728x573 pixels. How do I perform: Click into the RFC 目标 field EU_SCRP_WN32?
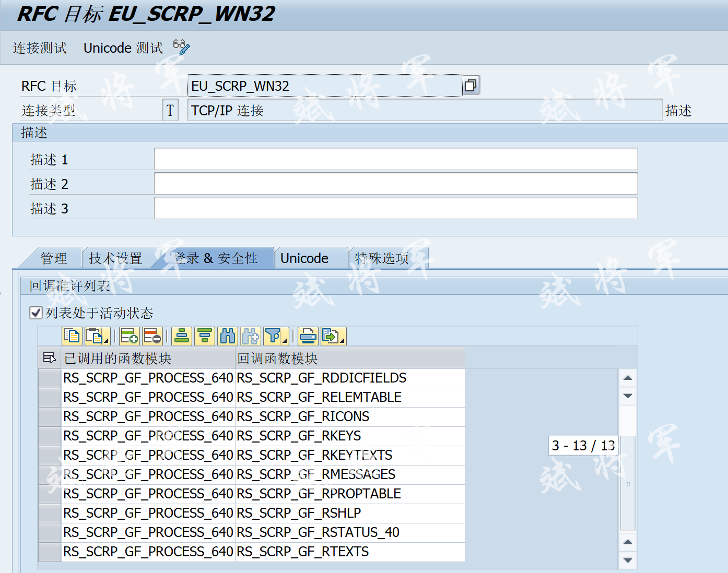325,86
